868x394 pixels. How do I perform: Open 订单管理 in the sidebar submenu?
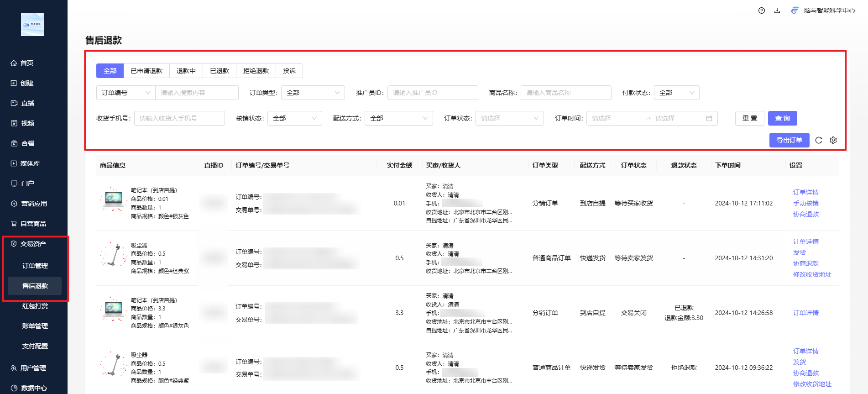coord(35,266)
